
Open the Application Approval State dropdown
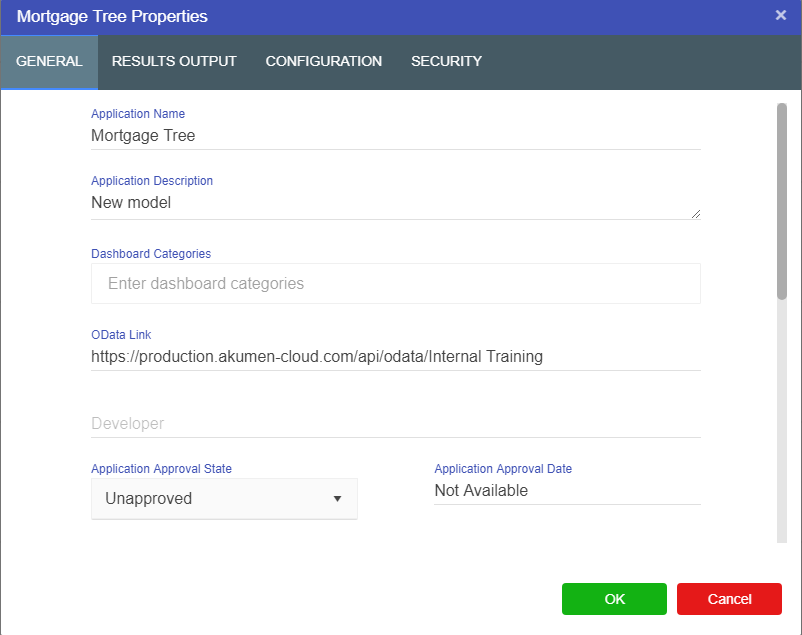[x=224, y=499]
